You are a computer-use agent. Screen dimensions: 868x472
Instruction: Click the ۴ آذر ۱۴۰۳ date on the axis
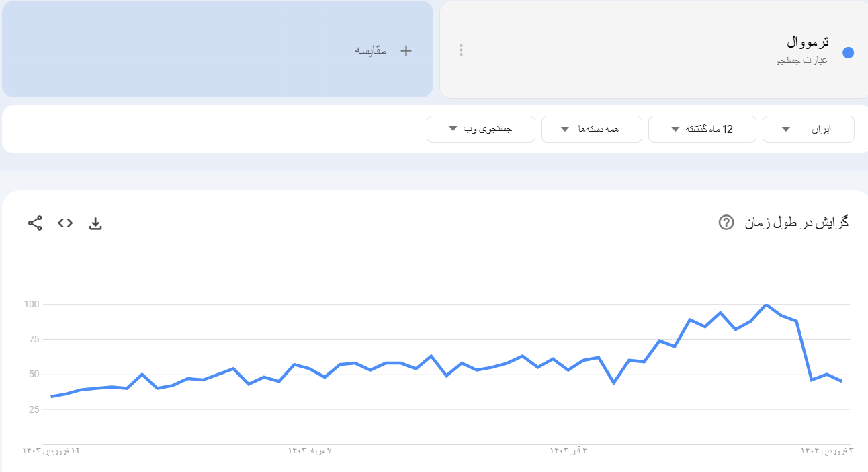point(570,452)
